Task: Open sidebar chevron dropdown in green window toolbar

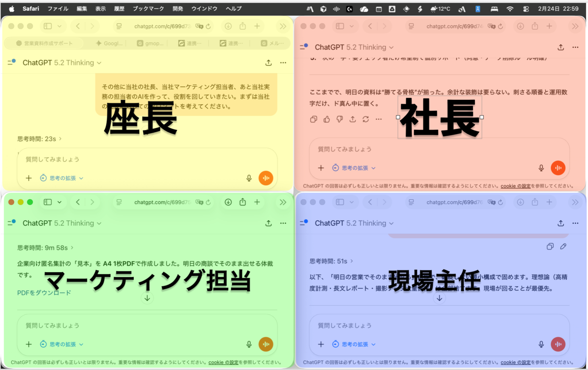Action: point(59,202)
